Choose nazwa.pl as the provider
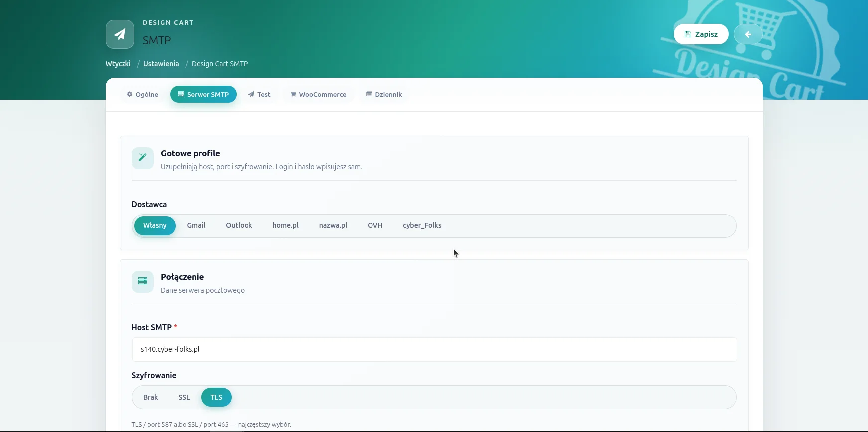Viewport: 868px width, 432px height. 333,225
